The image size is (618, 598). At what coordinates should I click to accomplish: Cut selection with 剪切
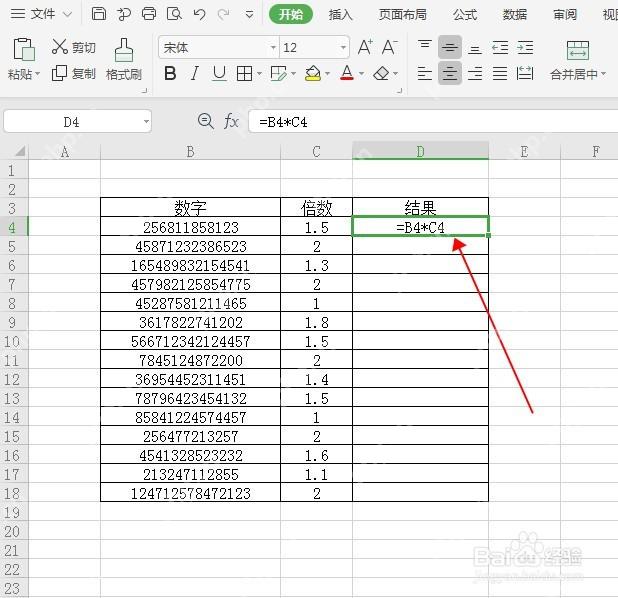pos(74,47)
